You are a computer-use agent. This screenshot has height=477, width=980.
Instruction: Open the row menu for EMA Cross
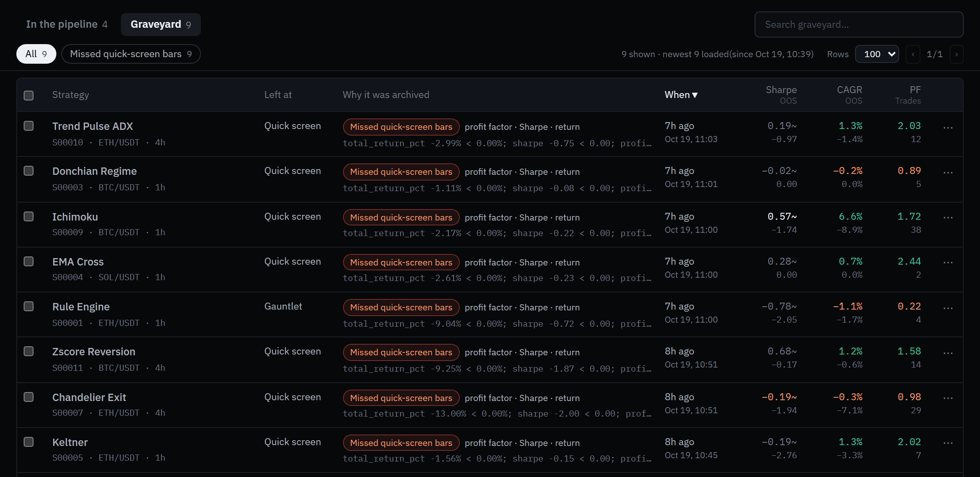pos(948,263)
